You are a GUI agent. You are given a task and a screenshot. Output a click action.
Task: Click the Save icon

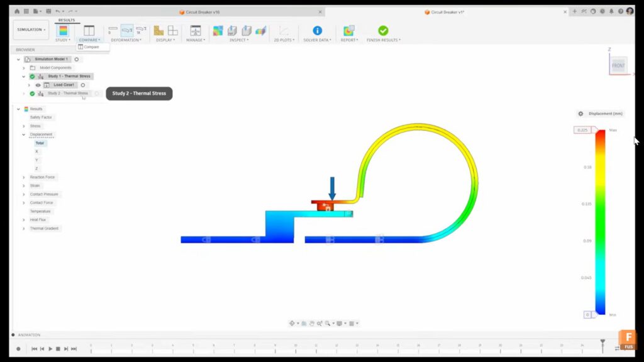48,11
